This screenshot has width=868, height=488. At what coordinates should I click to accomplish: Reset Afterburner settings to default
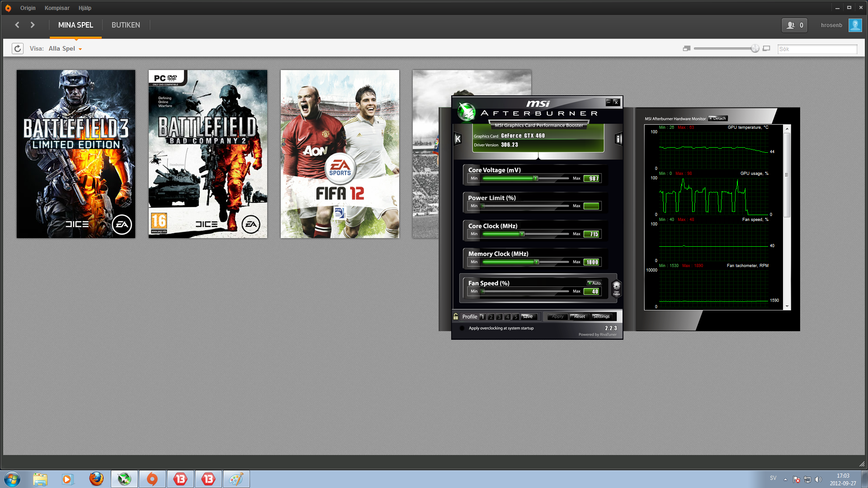tap(580, 317)
